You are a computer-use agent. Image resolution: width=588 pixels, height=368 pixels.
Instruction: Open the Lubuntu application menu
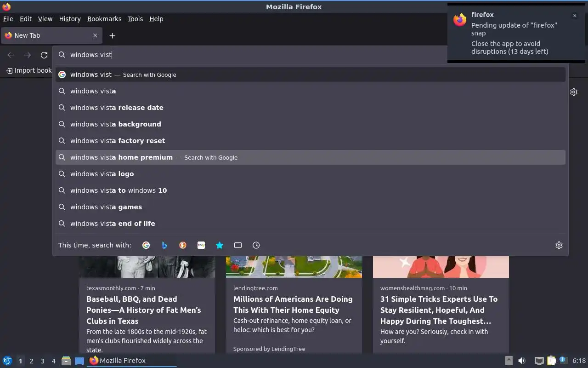click(x=7, y=361)
